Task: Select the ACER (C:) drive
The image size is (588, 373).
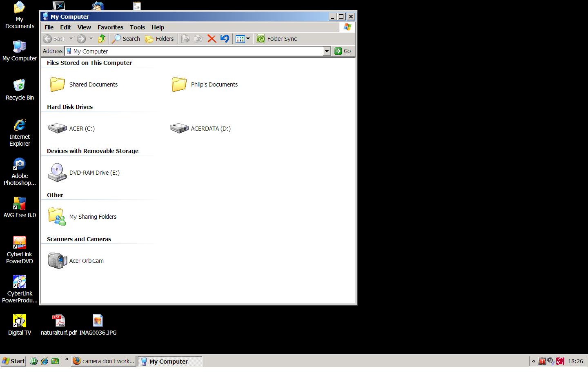Action: pos(71,129)
